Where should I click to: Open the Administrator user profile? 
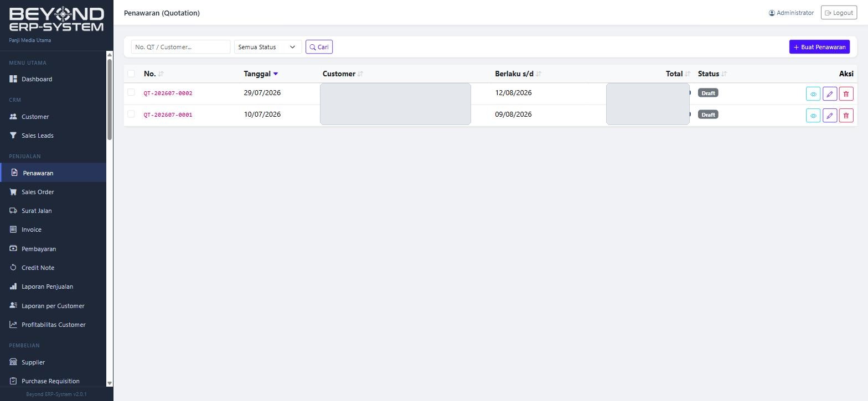[x=791, y=13]
